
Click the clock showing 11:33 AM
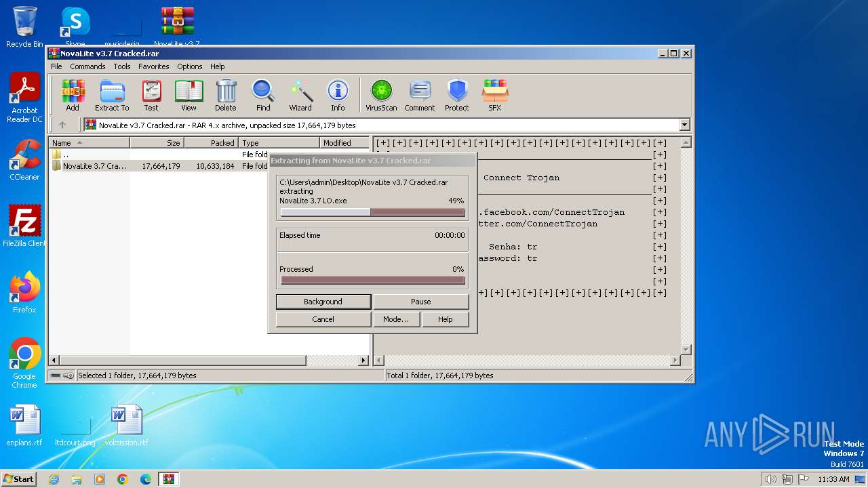point(833,479)
